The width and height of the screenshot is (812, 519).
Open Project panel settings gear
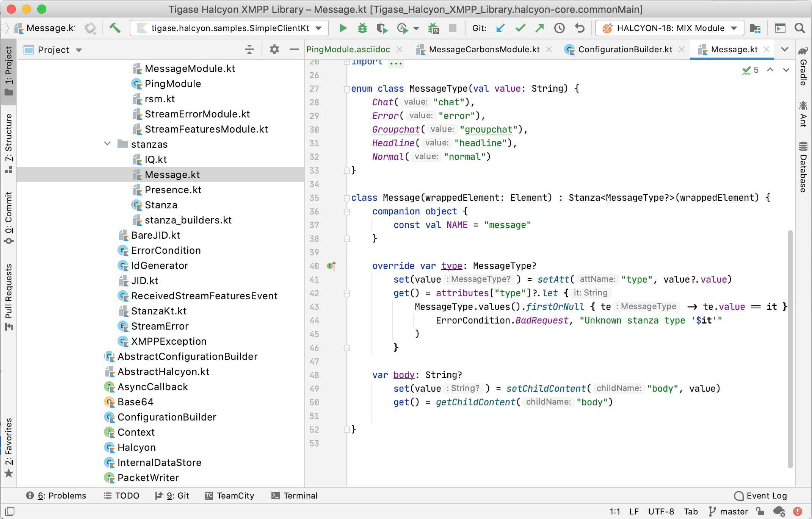coord(274,50)
